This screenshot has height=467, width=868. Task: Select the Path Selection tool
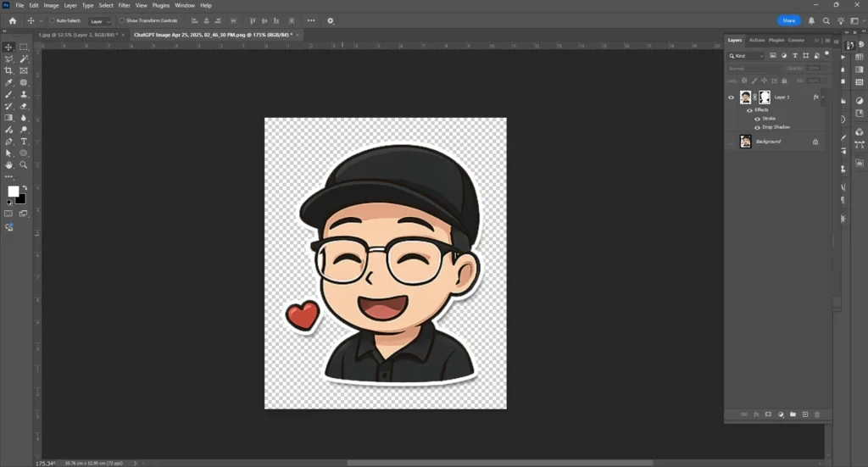click(x=8, y=153)
